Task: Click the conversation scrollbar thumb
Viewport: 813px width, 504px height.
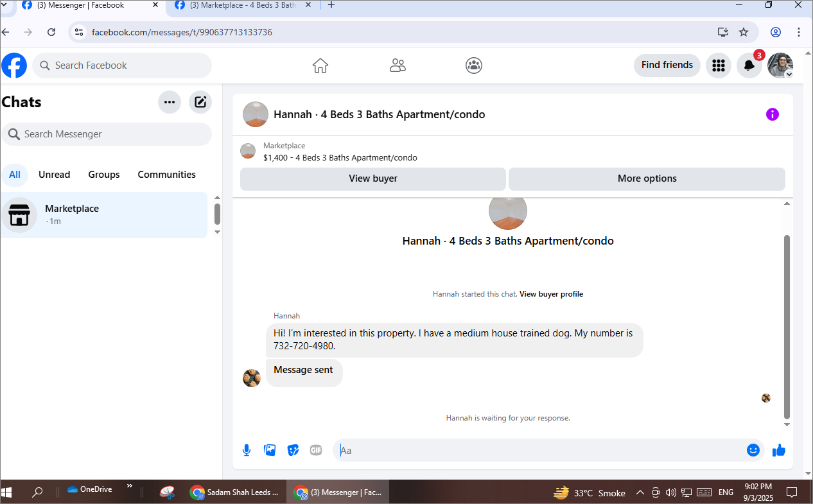Action: point(787,326)
